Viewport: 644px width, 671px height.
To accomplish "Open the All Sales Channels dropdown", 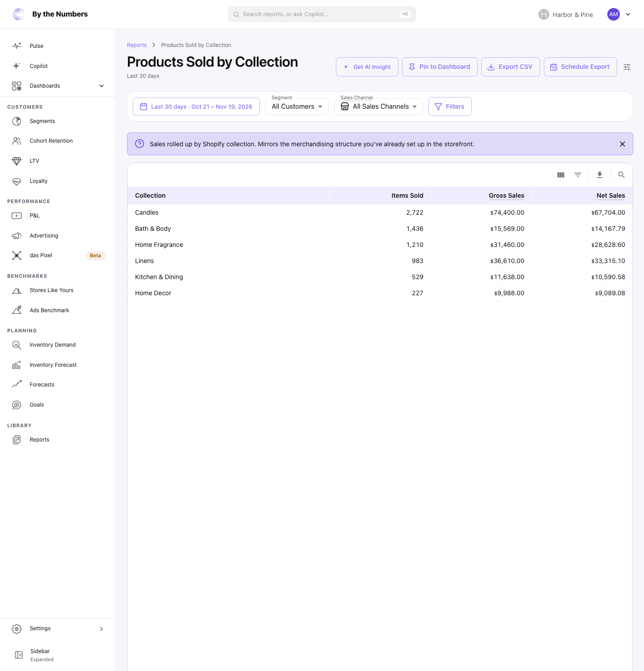I will pyautogui.click(x=378, y=106).
